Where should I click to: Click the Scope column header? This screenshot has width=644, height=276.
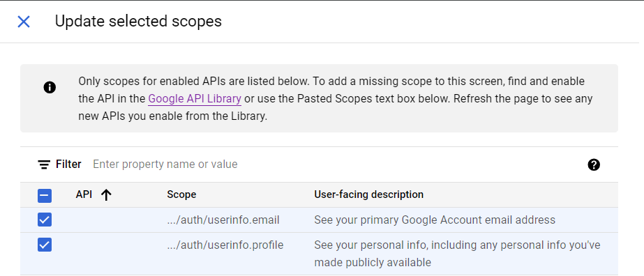pyautogui.click(x=181, y=194)
